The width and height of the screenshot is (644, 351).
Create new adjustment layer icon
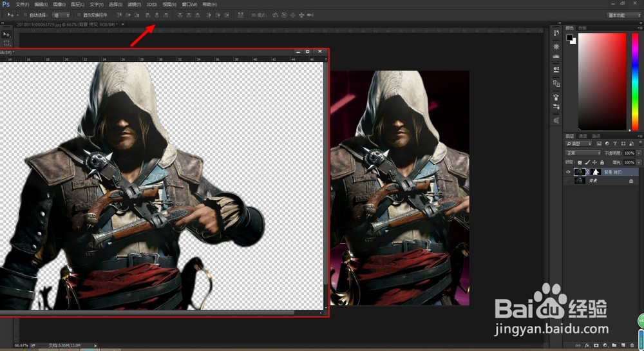(x=605, y=346)
